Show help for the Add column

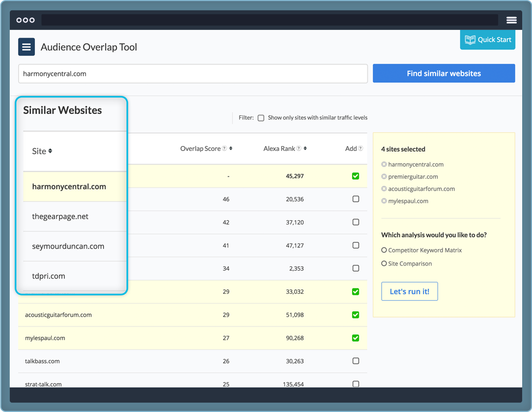(x=360, y=149)
